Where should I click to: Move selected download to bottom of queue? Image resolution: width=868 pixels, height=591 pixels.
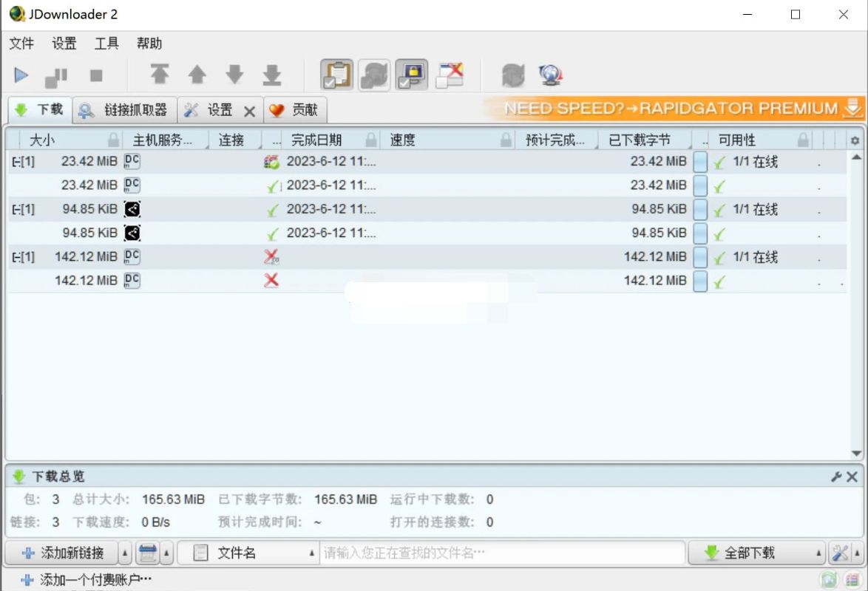[271, 75]
